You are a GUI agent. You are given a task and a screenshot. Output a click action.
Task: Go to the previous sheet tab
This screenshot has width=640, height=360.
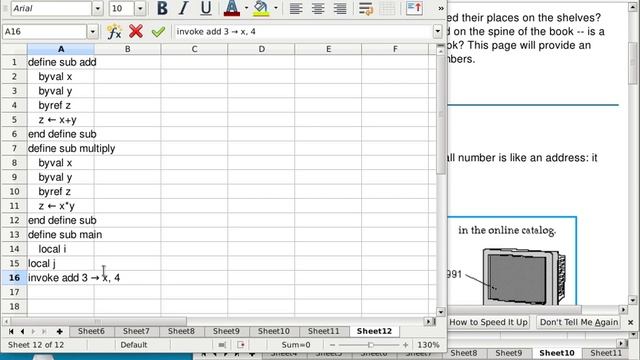pos(22,331)
